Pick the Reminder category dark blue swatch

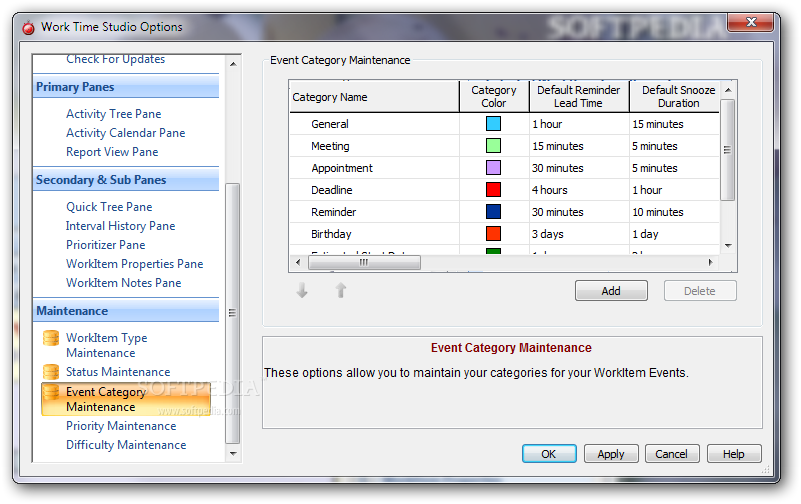coord(493,211)
